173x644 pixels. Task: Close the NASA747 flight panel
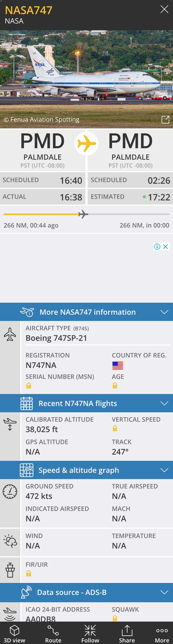pyautogui.click(x=164, y=9)
